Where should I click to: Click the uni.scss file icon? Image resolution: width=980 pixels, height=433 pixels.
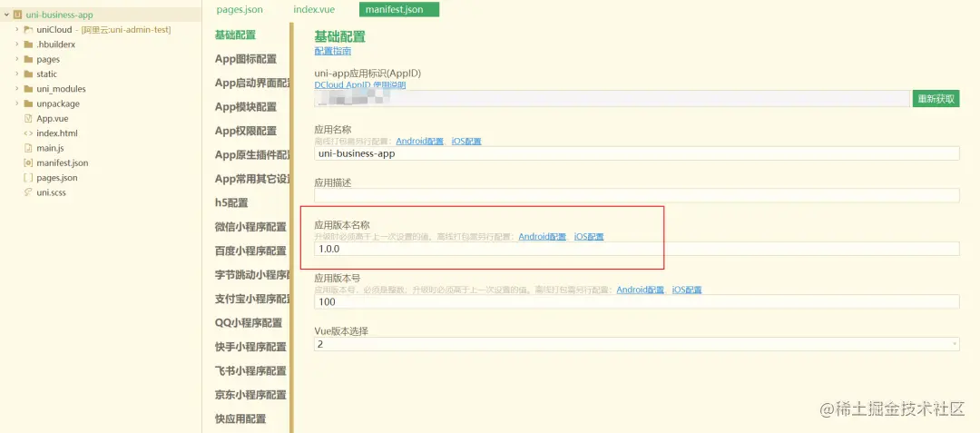pos(27,192)
